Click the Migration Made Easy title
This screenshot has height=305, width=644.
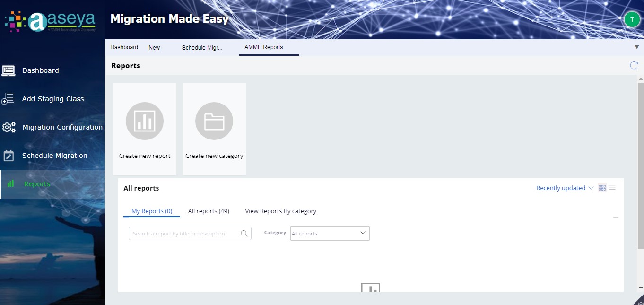[x=169, y=19]
